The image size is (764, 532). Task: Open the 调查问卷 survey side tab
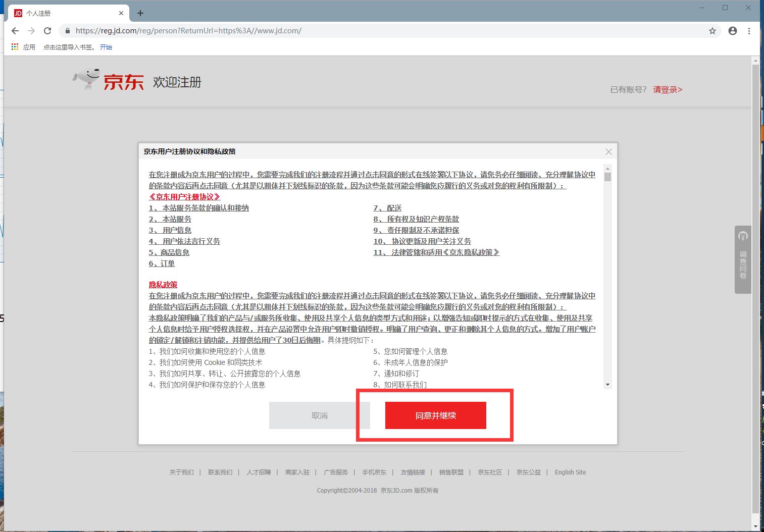742,259
